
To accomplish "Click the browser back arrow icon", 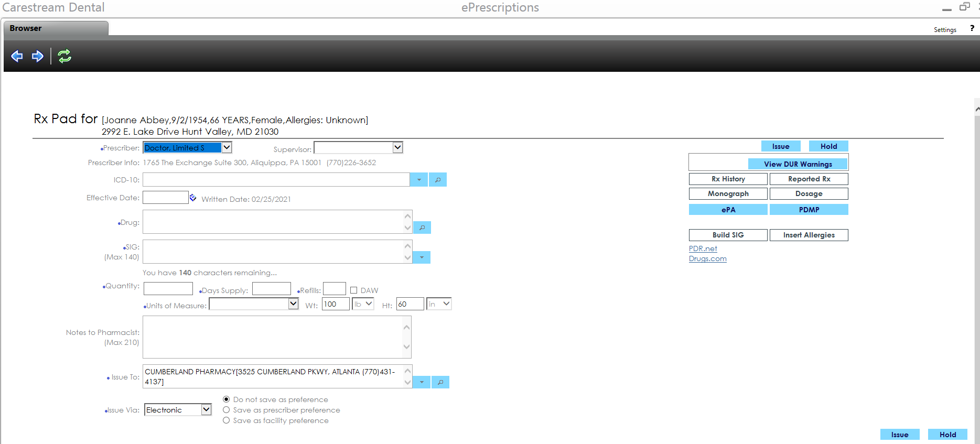I will [17, 56].
